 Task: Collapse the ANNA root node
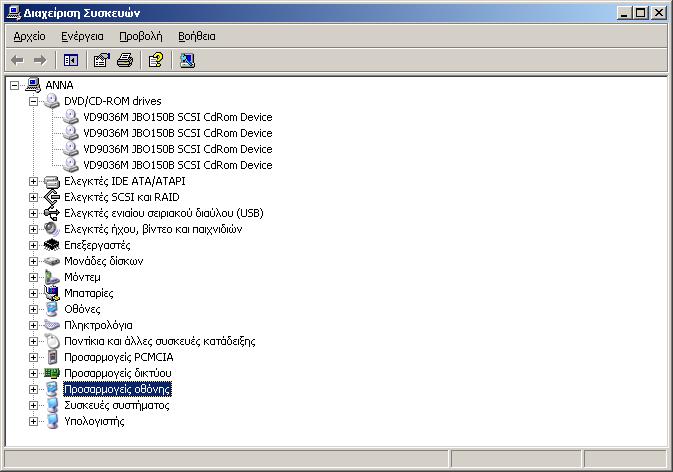tap(14, 85)
